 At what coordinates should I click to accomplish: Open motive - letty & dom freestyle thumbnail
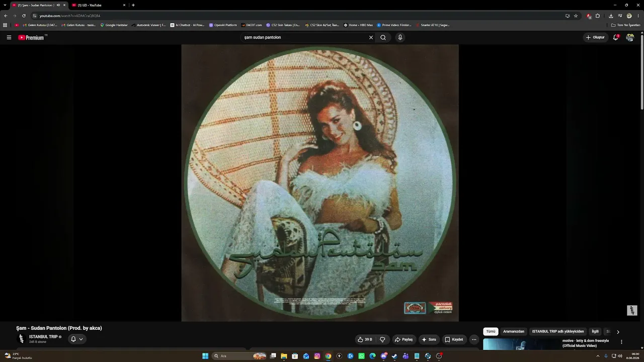click(x=521, y=344)
